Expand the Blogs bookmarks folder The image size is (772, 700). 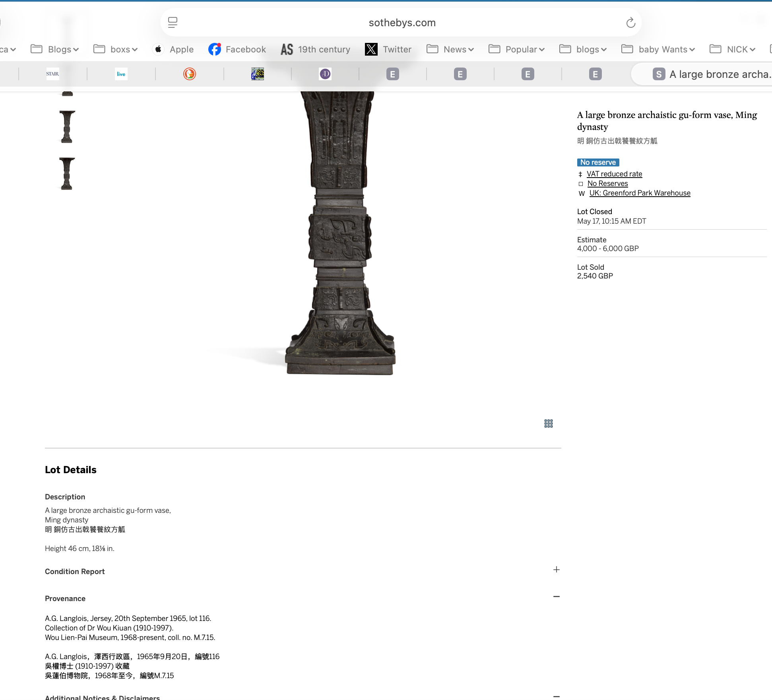pos(55,49)
